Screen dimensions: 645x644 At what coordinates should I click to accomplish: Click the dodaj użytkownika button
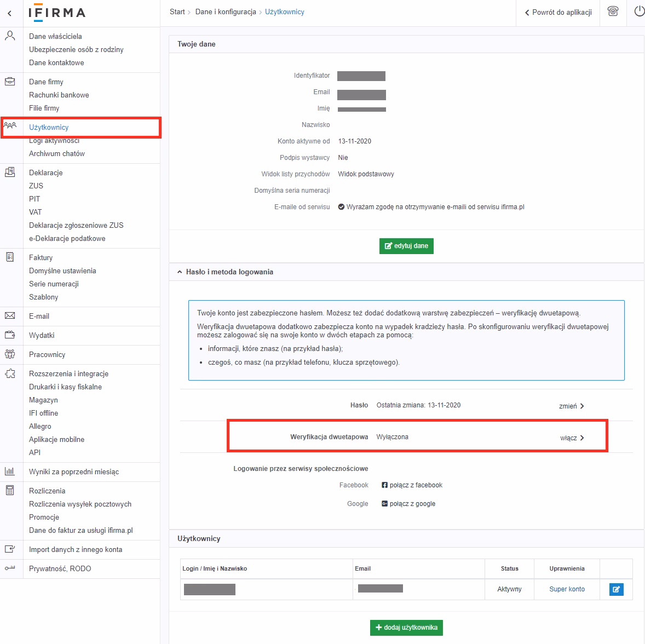click(406, 628)
